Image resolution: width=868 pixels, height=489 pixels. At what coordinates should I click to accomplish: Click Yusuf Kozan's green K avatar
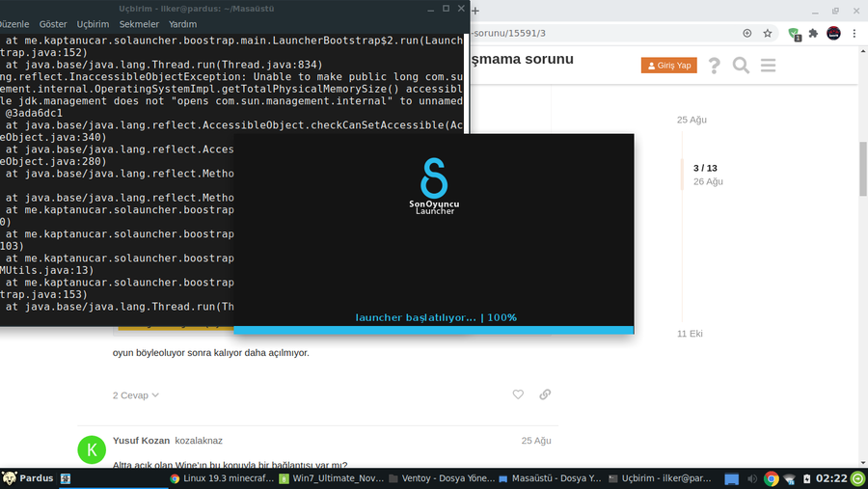click(x=92, y=449)
